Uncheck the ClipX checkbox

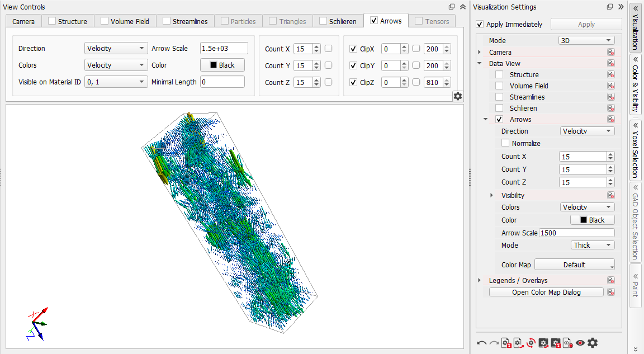coord(353,49)
